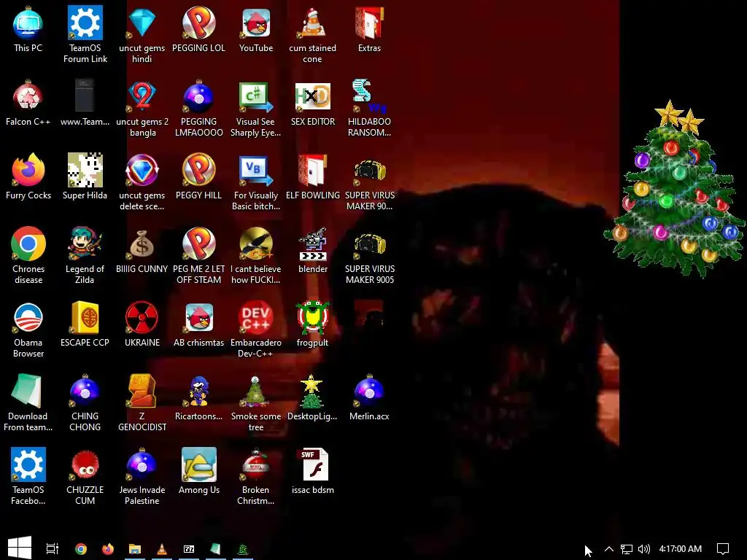The width and height of the screenshot is (747, 560).
Task: Select the HILDABOO RANSOM... icon
Action: (369, 108)
